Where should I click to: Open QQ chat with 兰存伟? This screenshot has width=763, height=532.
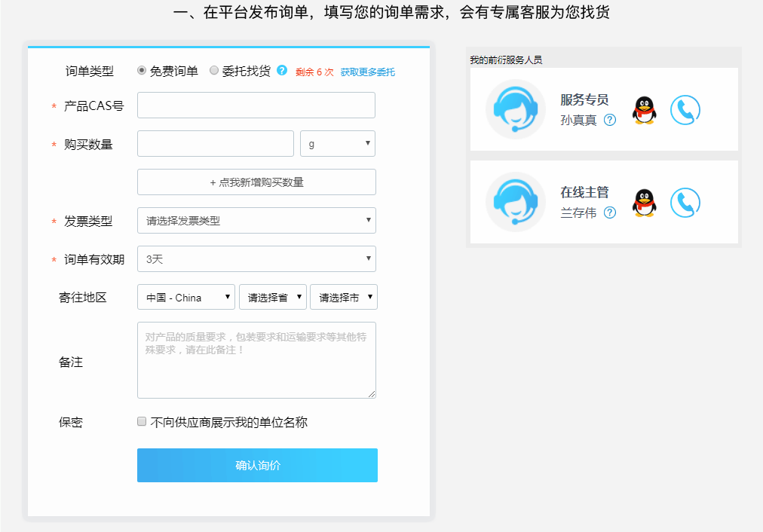(x=645, y=203)
